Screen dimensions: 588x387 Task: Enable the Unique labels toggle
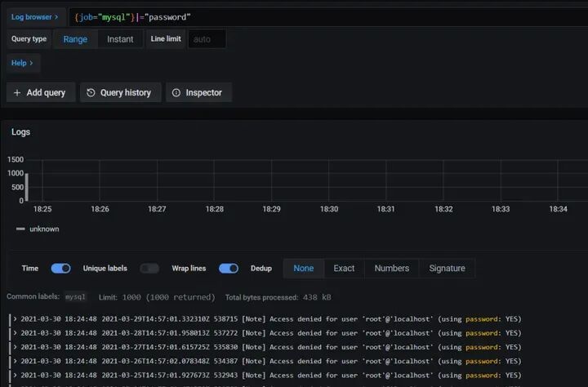[x=149, y=269]
